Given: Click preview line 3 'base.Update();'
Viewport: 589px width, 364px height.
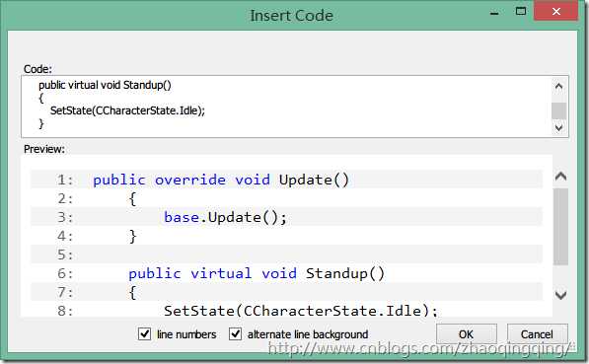Looking at the screenshot, I should [x=225, y=217].
